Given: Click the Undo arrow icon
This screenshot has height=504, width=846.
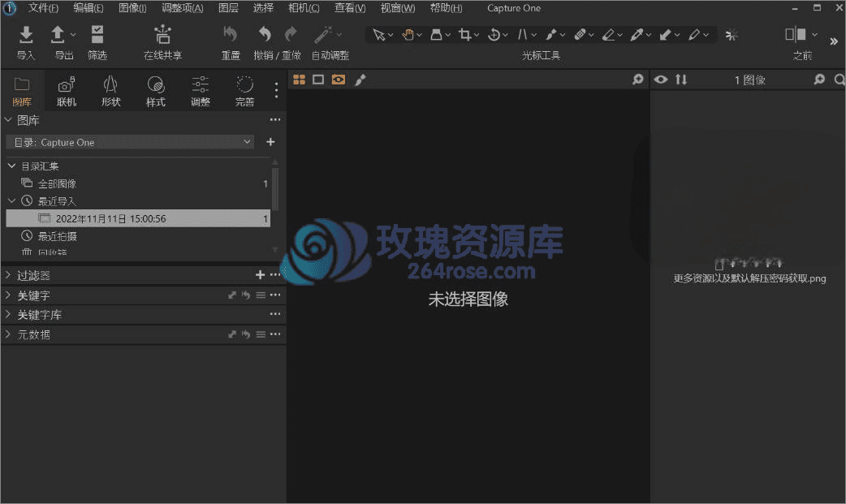Looking at the screenshot, I should [x=265, y=35].
